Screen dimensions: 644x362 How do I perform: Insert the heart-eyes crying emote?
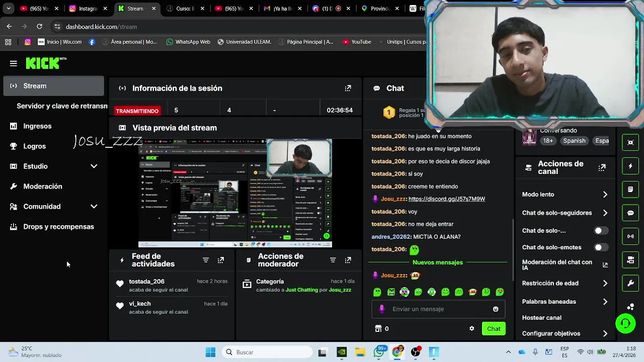pyautogui.click(x=500, y=292)
